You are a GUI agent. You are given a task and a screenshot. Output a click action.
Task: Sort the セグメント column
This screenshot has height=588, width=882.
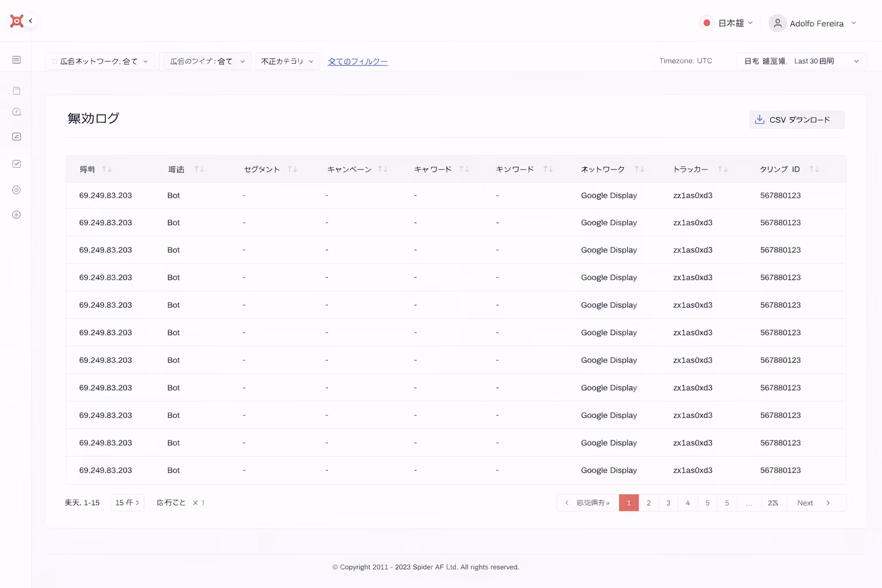click(x=292, y=169)
